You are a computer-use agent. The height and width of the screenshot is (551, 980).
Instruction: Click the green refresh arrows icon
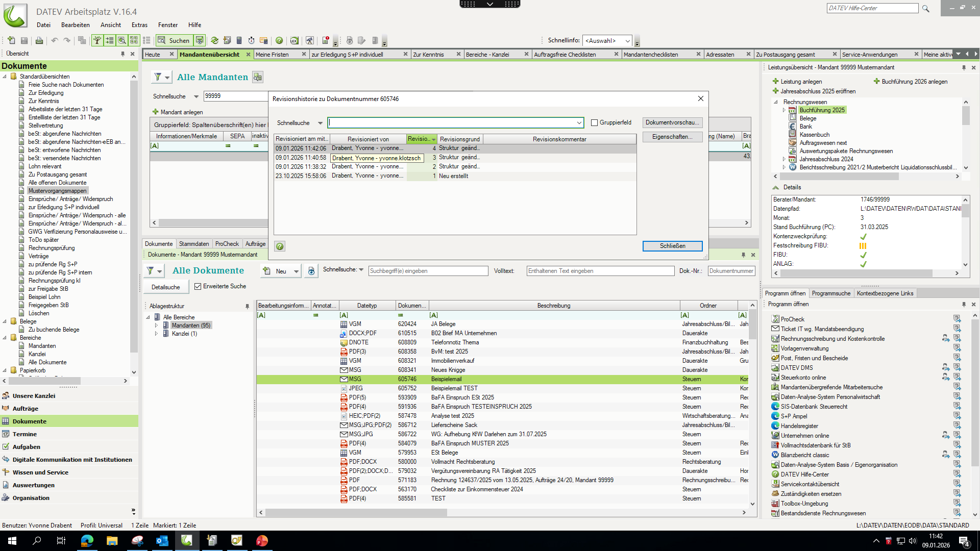coord(214,40)
